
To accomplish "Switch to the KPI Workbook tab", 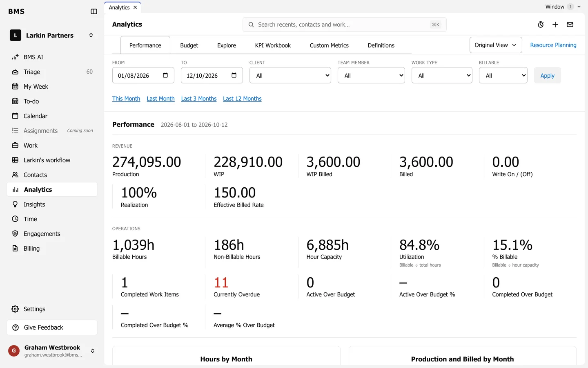I will pos(273,45).
